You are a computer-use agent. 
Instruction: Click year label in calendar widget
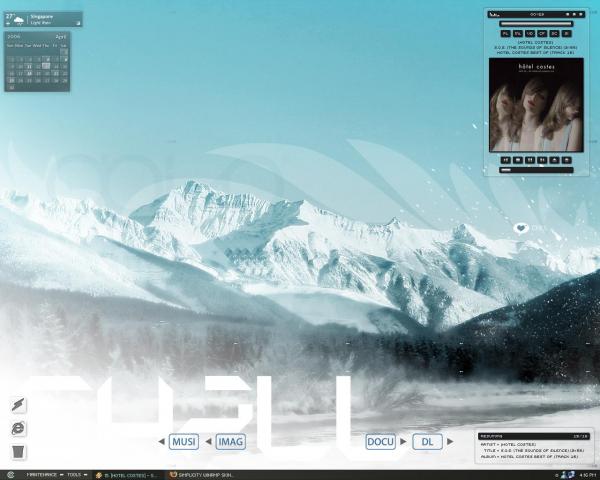[14, 37]
